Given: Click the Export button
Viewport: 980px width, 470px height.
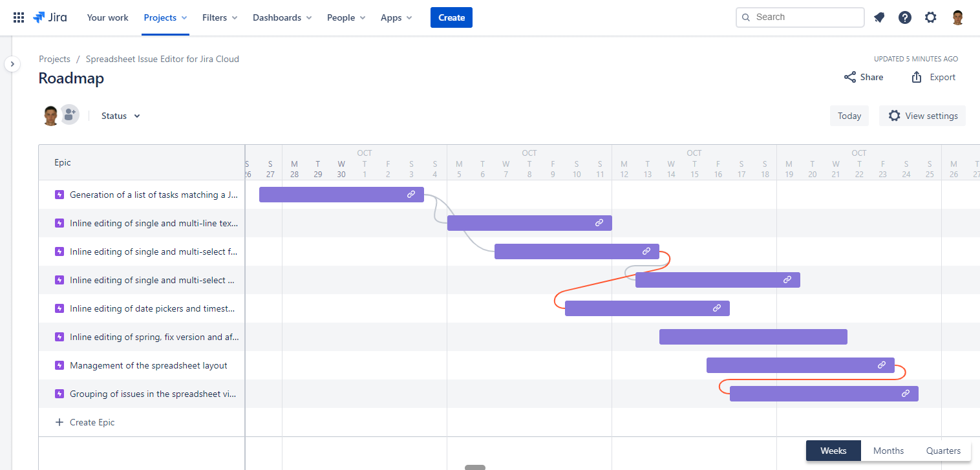Looking at the screenshot, I should (x=933, y=77).
